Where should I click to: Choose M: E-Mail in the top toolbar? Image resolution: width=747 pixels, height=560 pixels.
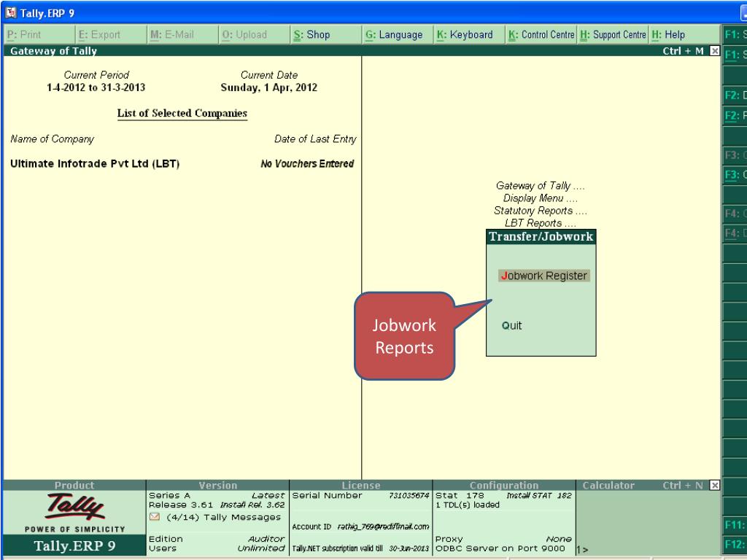182,35
